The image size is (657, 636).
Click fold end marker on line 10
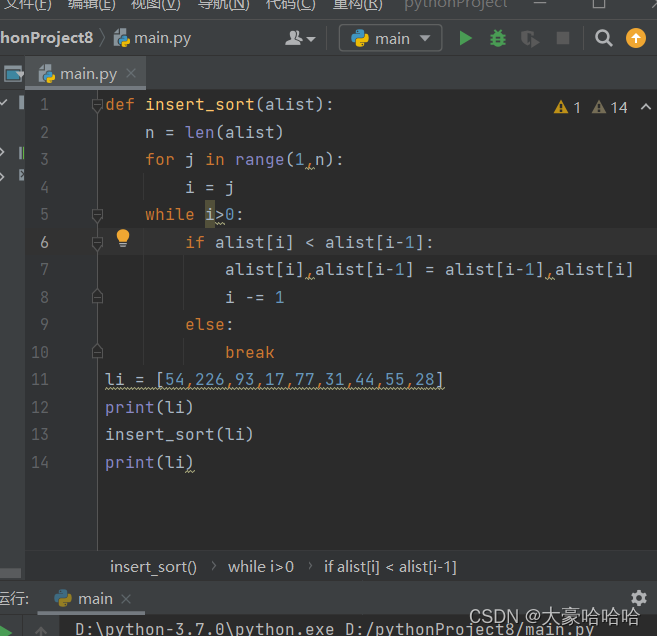(x=97, y=352)
